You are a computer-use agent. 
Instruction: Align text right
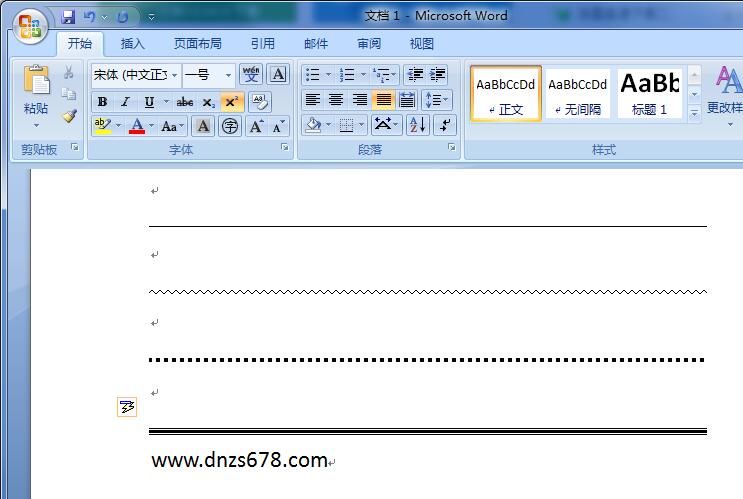click(359, 100)
